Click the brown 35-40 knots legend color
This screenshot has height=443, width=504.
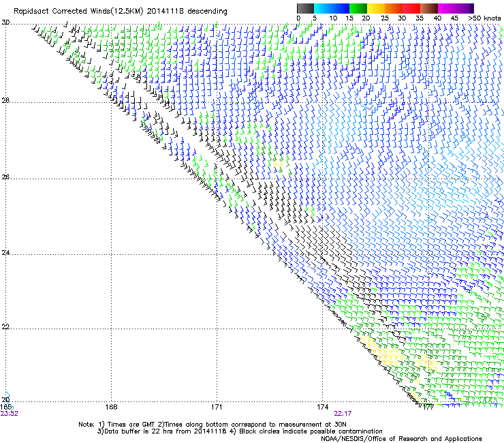point(429,8)
